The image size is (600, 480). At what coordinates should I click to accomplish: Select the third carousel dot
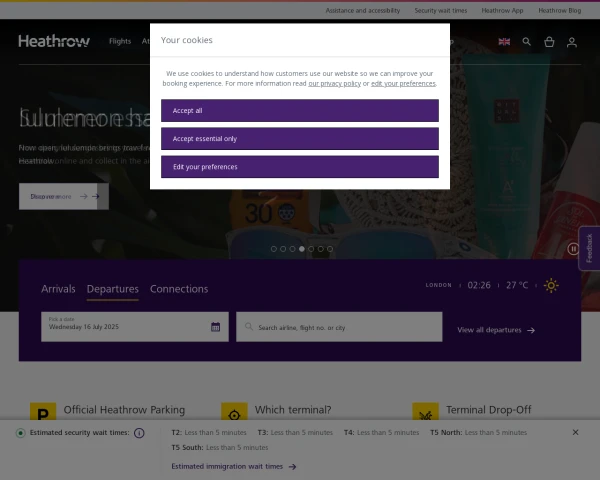point(292,249)
